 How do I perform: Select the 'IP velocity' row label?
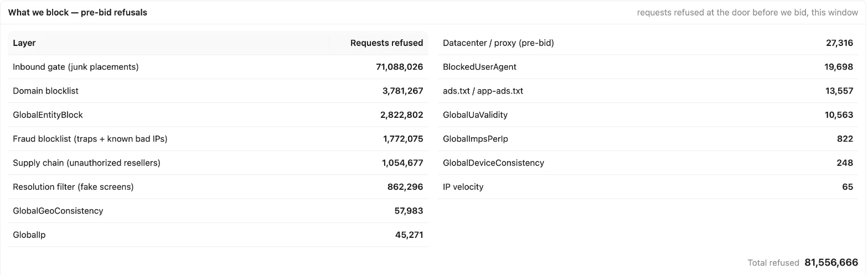[463, 187]
